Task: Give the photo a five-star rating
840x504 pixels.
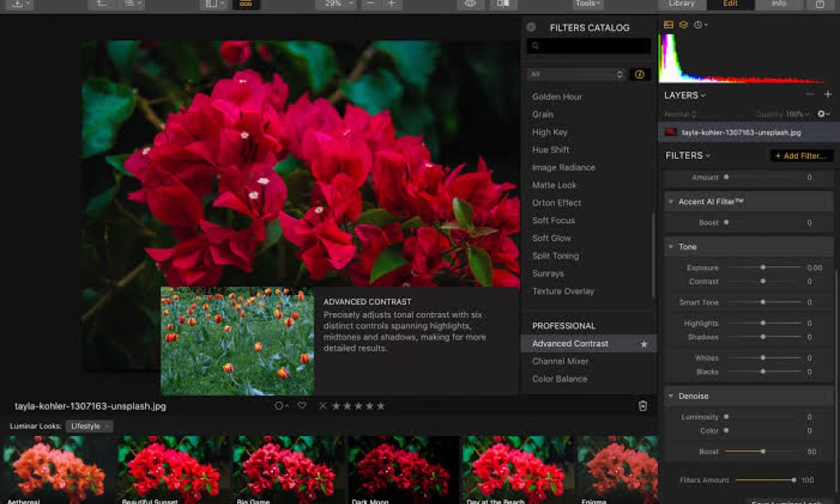Action: pyautogui.click(x=381, y=405)
